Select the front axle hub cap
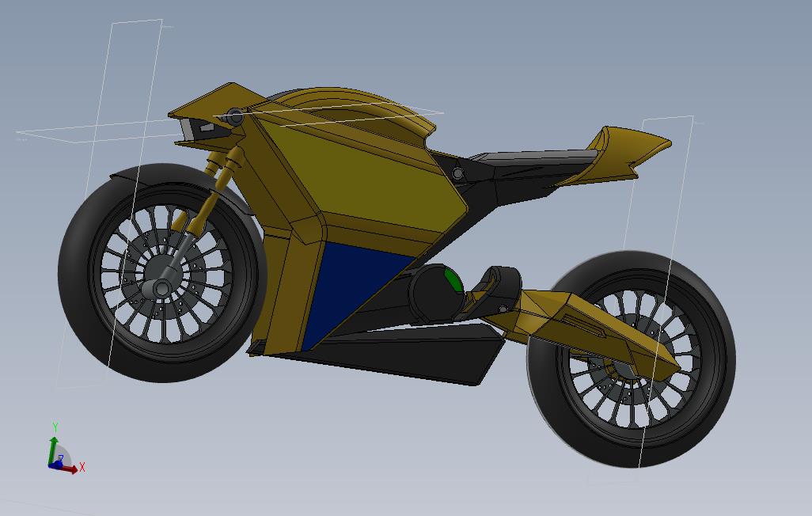 pos(161,288)
